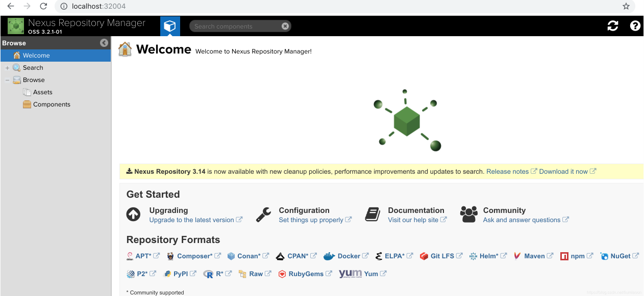
Task: Expand the Search tree node
Action: click(7, 68)
